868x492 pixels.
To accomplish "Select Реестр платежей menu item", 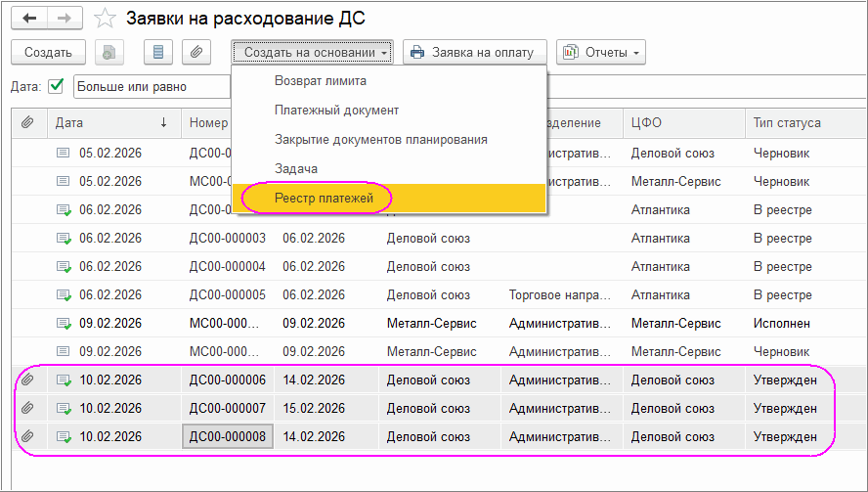I will pos(318,199).
